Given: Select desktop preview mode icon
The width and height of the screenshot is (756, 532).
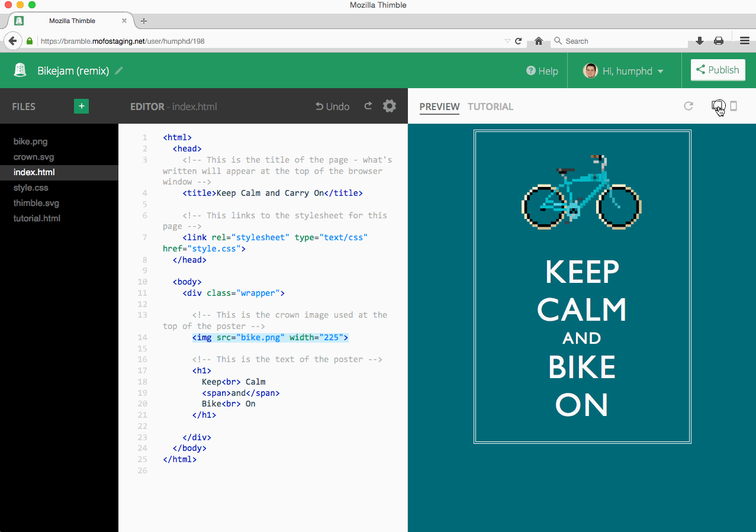Looking at the screenshot, I should click(718, 105).
